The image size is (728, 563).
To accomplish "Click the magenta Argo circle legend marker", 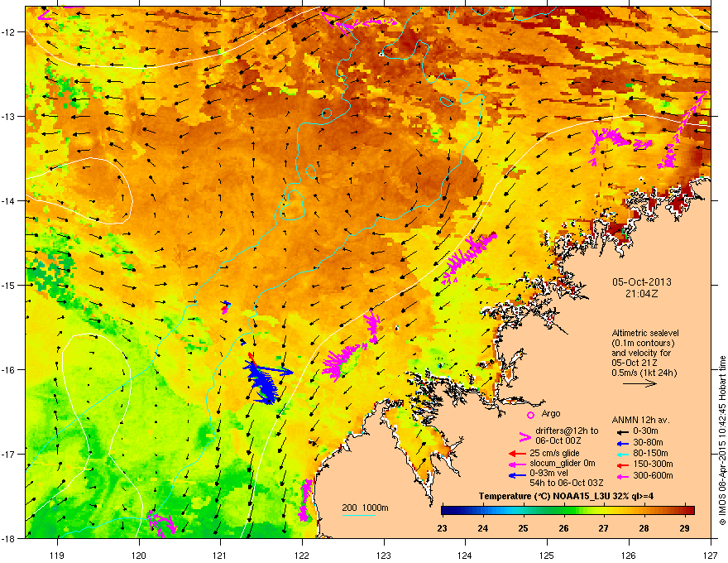I will point(530,415).
